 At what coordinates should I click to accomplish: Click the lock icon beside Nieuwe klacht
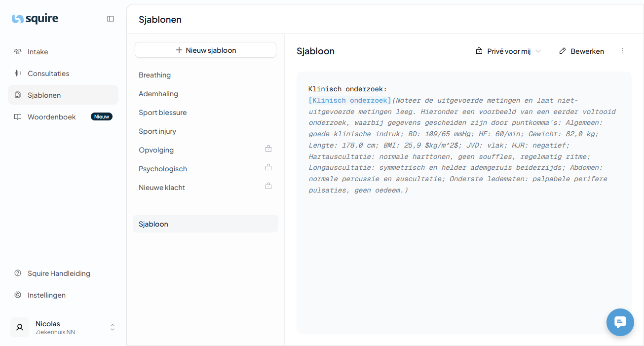(x=268, y=186)
